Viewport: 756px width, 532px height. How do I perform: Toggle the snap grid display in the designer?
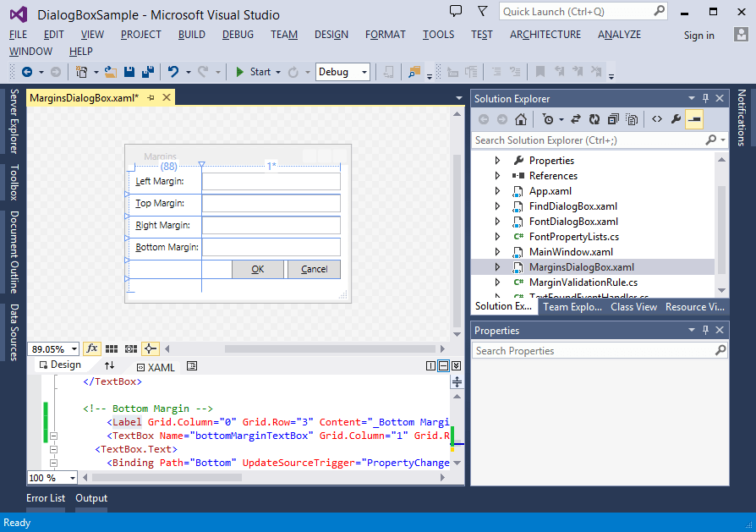point(111,348)
